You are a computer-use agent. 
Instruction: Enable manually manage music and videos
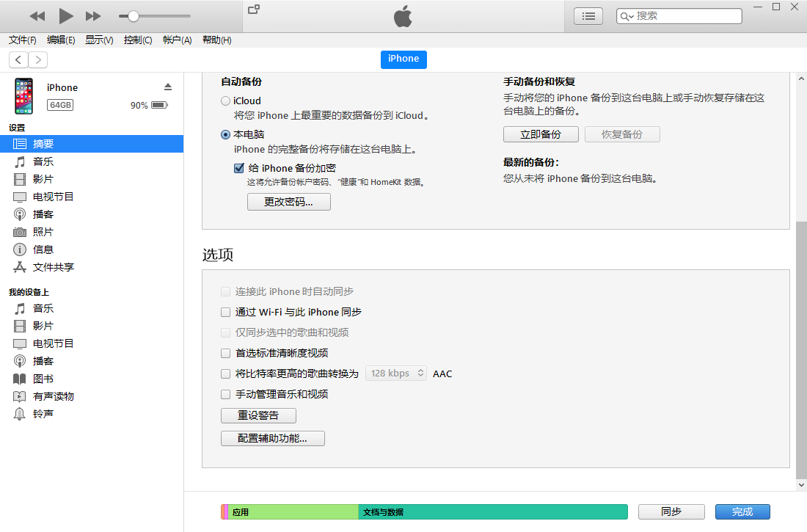tap(226, 394)
